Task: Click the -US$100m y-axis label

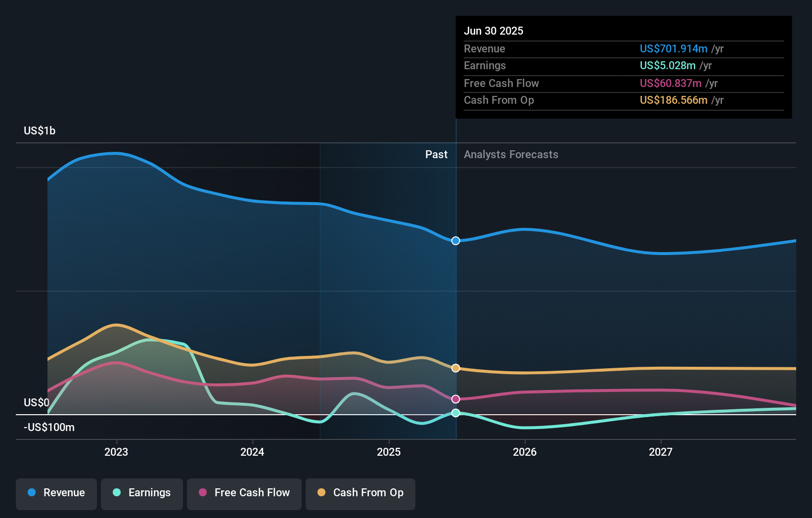Action: [49, 427]
